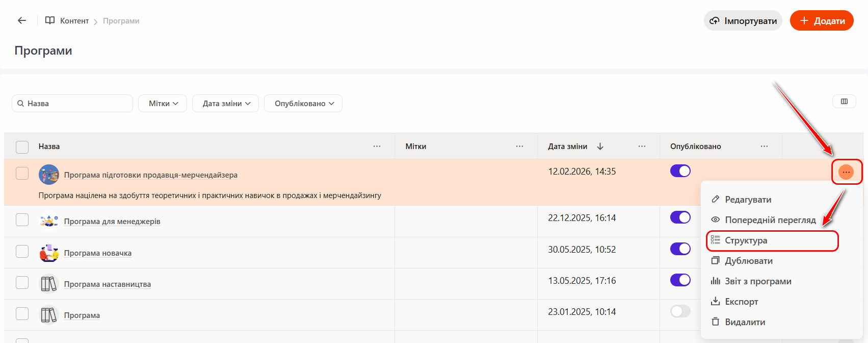Click the orange three-dots row actions button

click(x=846, y=173)
